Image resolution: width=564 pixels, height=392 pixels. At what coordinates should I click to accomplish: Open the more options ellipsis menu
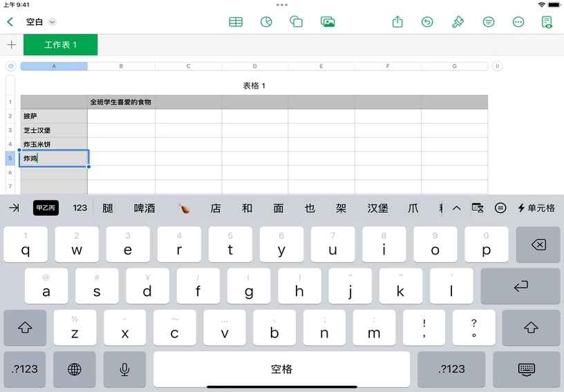[518, 22]
